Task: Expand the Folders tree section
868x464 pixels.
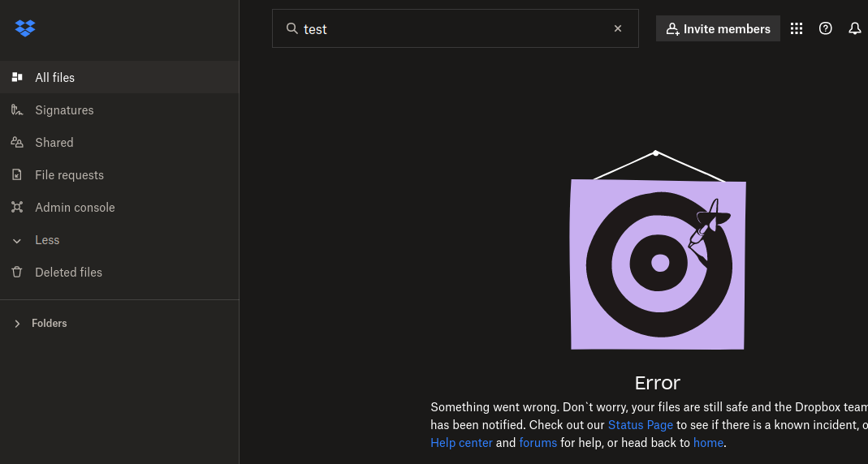Action: click(17, 324)
